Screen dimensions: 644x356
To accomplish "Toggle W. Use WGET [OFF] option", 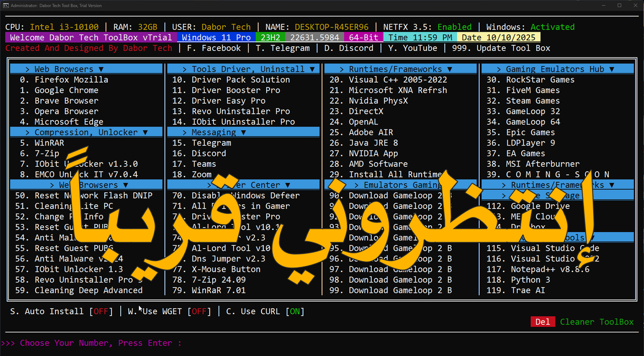I will (170, 311).
